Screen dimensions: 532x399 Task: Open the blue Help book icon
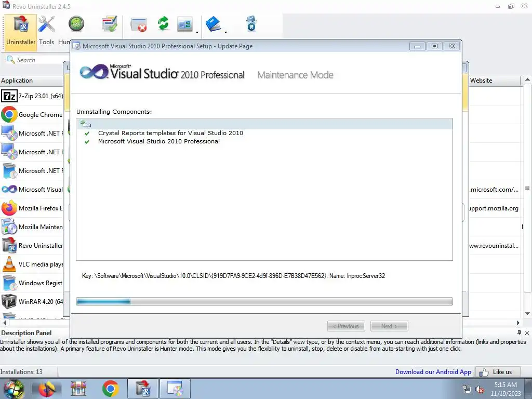[x=214, y=24]
